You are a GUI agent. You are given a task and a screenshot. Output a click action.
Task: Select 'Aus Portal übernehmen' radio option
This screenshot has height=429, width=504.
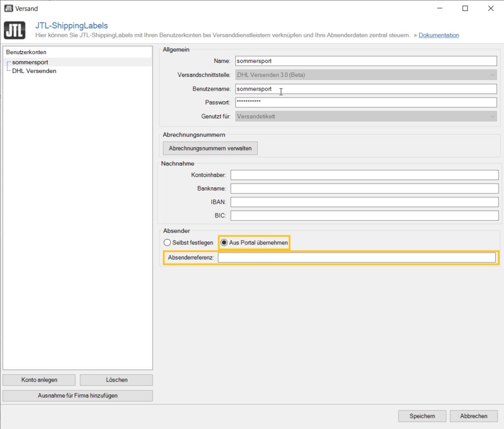(224, 243)
